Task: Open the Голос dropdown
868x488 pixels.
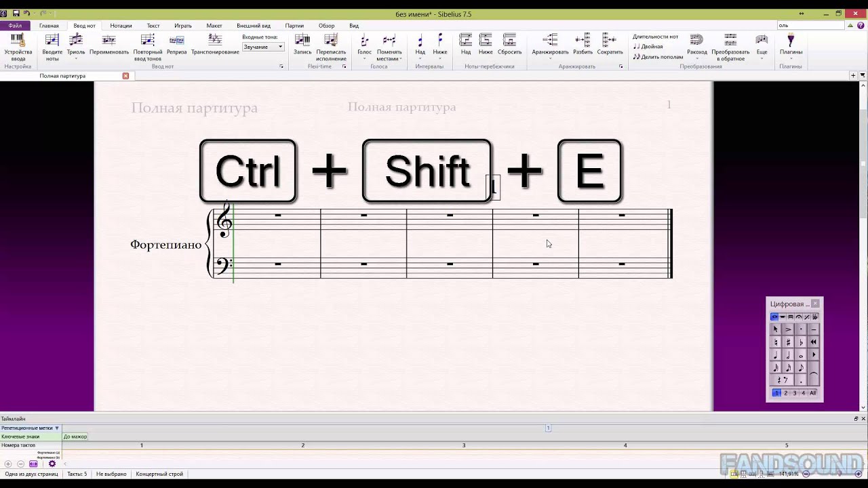Action: point(365,58)
